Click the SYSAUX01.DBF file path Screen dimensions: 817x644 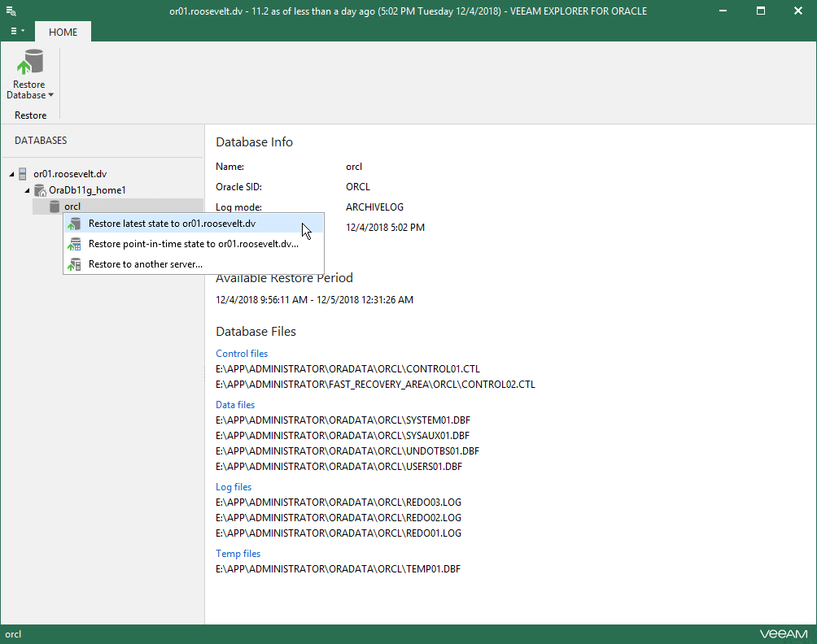coord(343,435)
